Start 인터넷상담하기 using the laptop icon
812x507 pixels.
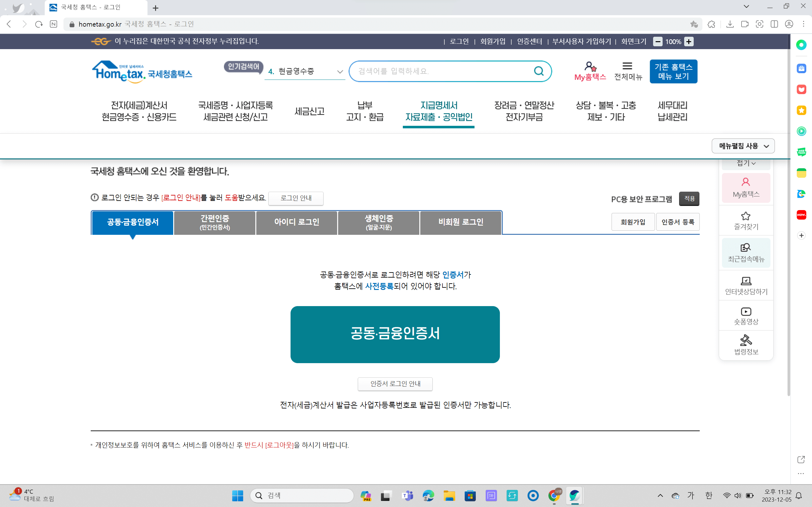tap(746, 285)
